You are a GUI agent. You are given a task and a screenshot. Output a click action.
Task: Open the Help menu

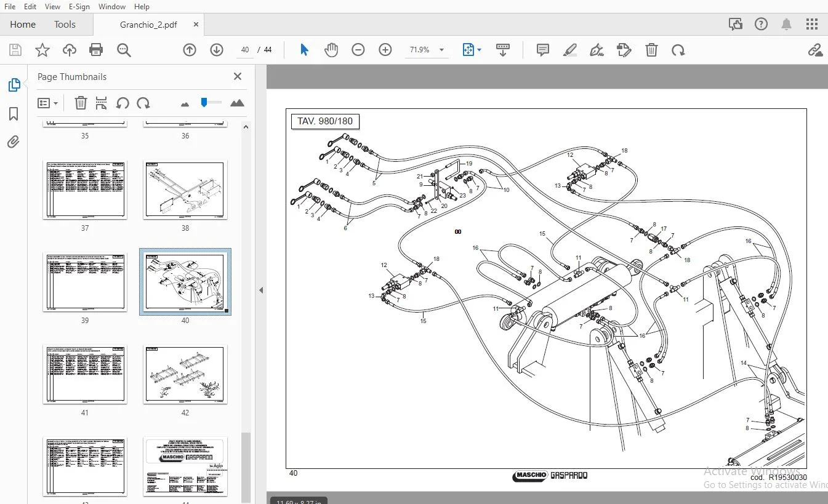coord(142,7)
